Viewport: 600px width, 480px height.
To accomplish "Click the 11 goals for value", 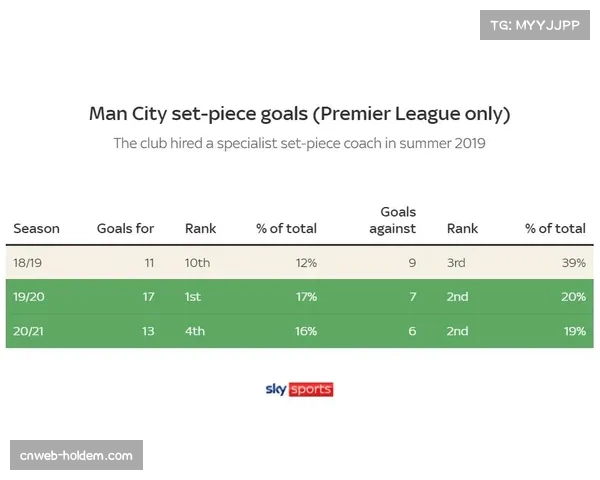I will (x=149, y=263).
